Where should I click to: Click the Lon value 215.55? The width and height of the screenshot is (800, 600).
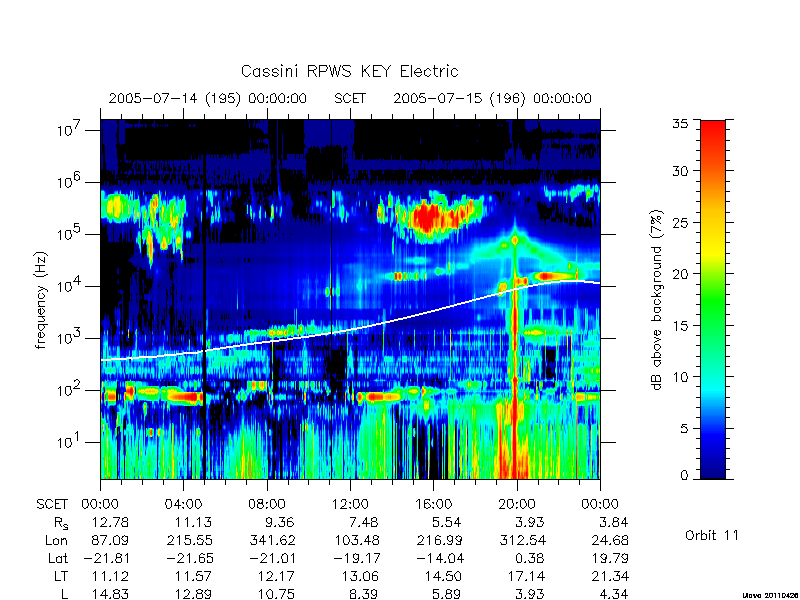pyautogui.click(x=190, y=540)
